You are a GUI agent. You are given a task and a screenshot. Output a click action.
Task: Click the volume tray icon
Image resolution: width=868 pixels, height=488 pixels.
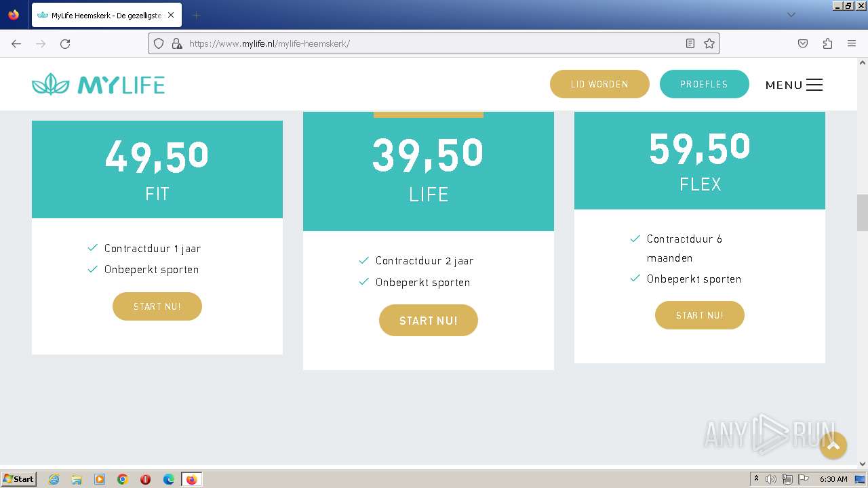(x=771, y=479)
